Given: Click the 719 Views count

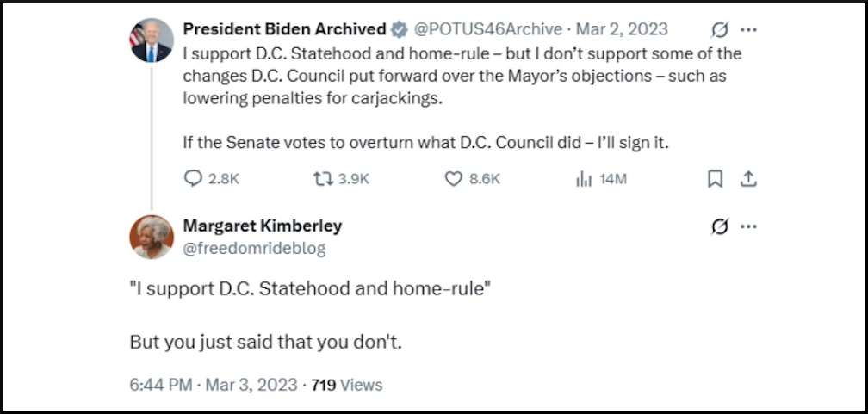Looking at the screenshot, I should (x=346, y=385).
